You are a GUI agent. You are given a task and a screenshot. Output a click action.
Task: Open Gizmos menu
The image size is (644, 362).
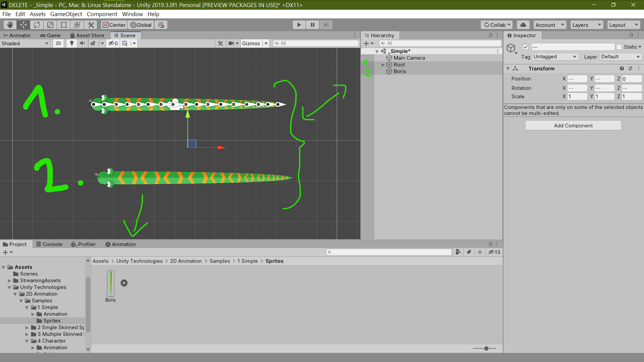pyautogui.click(x=251, y=43)
